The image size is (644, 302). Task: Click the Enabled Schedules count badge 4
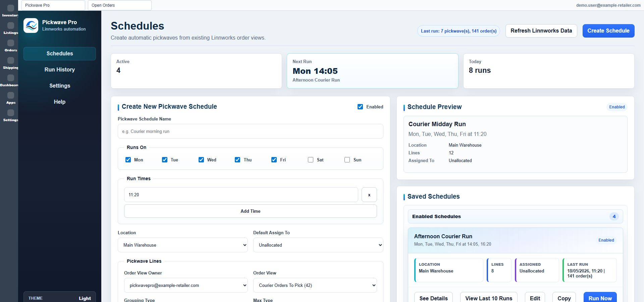[614, 216]
